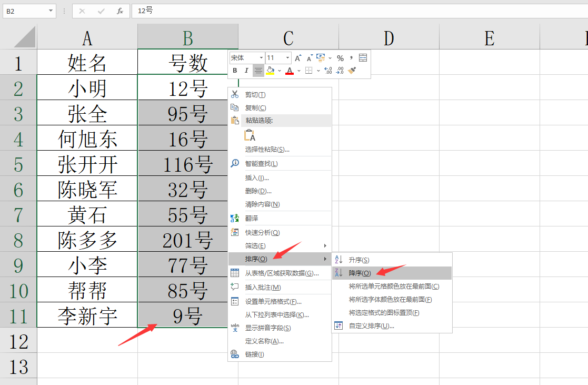Choose 定义名称(A)... entry

(x=280, y=341)
